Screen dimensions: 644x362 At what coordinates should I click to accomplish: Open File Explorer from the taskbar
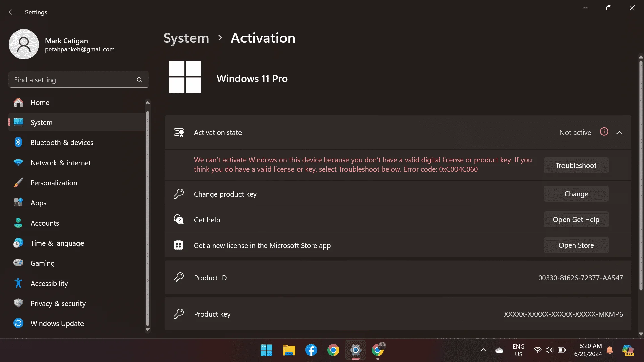[x=289, y=350]
